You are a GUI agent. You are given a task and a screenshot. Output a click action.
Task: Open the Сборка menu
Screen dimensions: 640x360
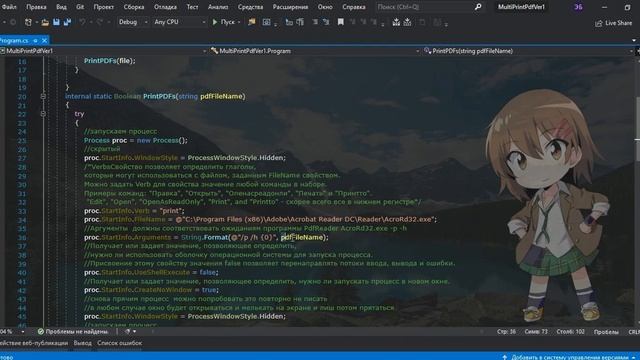tap(134, 7)
